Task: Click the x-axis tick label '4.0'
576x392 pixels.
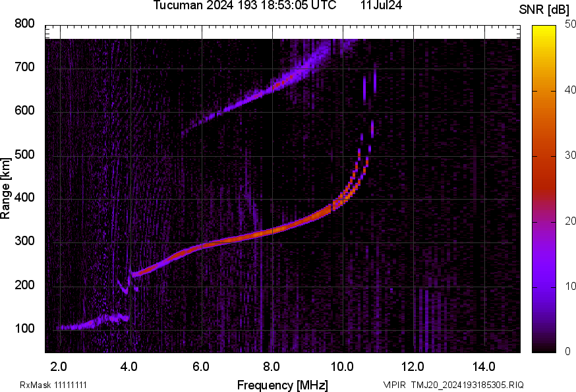Action: (x=129, y=367)
